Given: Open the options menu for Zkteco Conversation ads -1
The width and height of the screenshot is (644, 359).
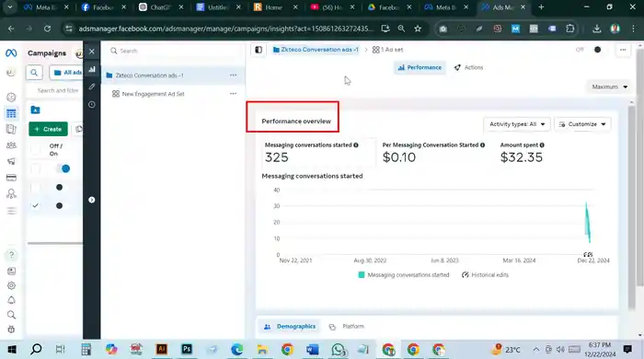Looking at the screenshot, I should tap(233, 75).
